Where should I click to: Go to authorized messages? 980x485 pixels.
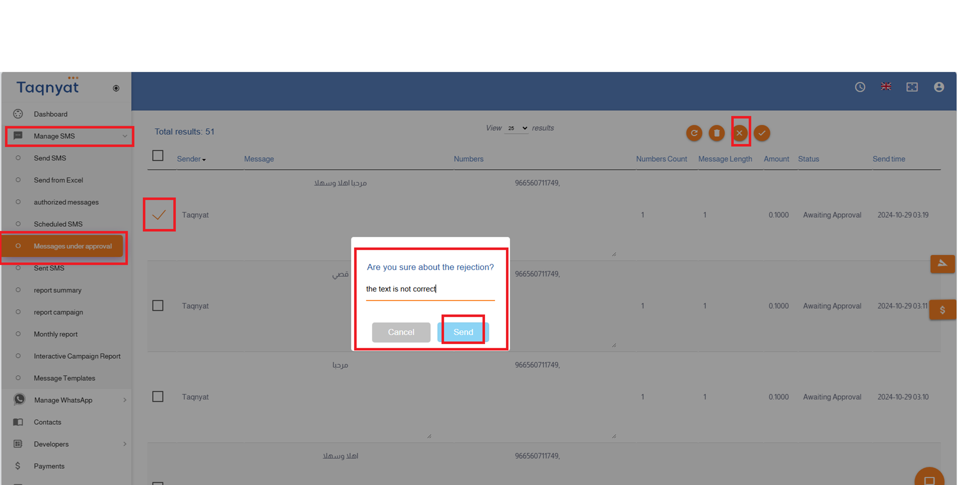click(66, 202)
